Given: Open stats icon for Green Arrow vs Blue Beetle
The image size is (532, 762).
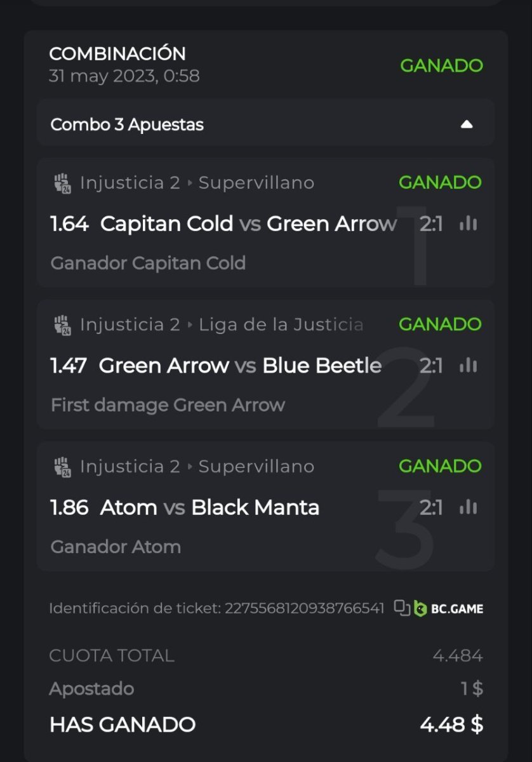Looking at the screenshot, I should pos(468,365).
